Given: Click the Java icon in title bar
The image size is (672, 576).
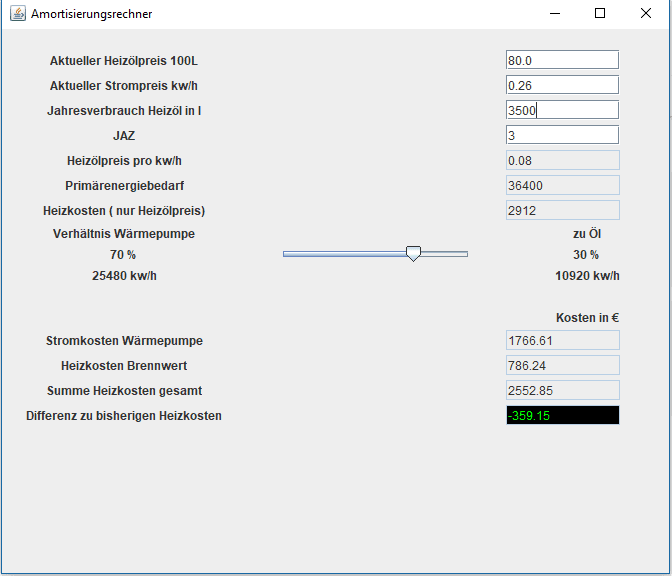Looking at the screenshot, I should (18, 14).
